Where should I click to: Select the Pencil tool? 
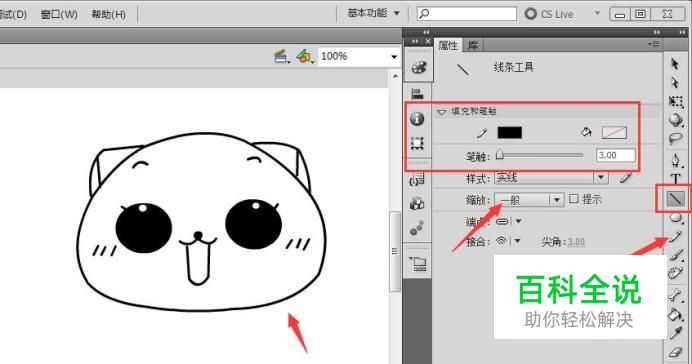675,237
